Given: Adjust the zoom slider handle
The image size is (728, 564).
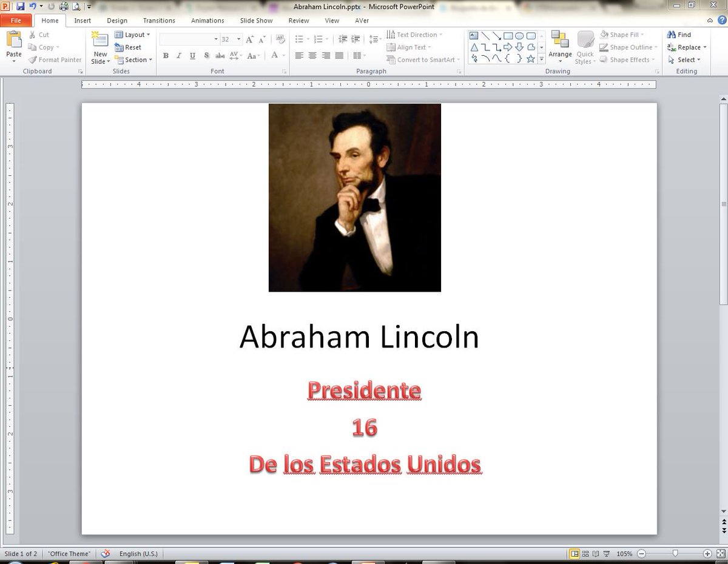Looking at the screenshot, I should [x=675, y=554].
